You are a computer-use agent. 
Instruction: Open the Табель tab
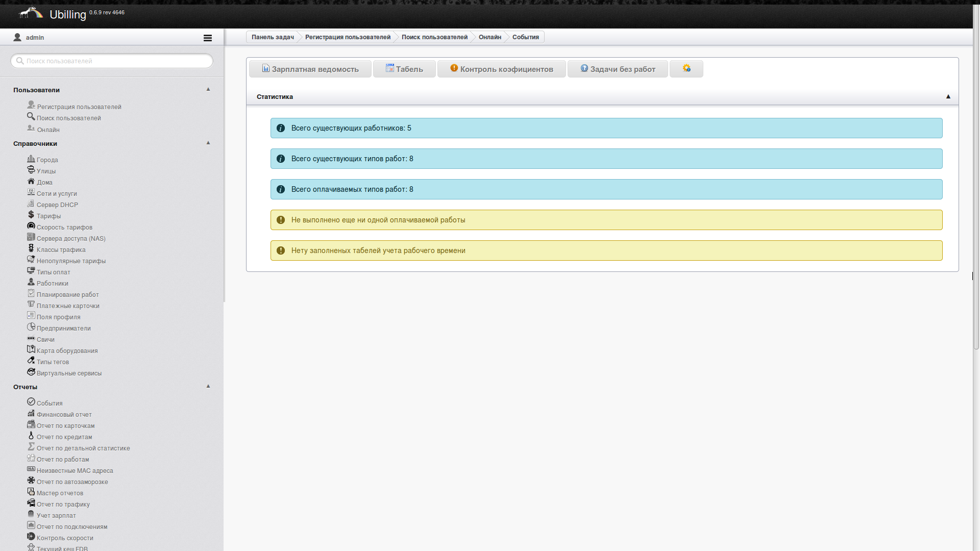coord(404,69)
